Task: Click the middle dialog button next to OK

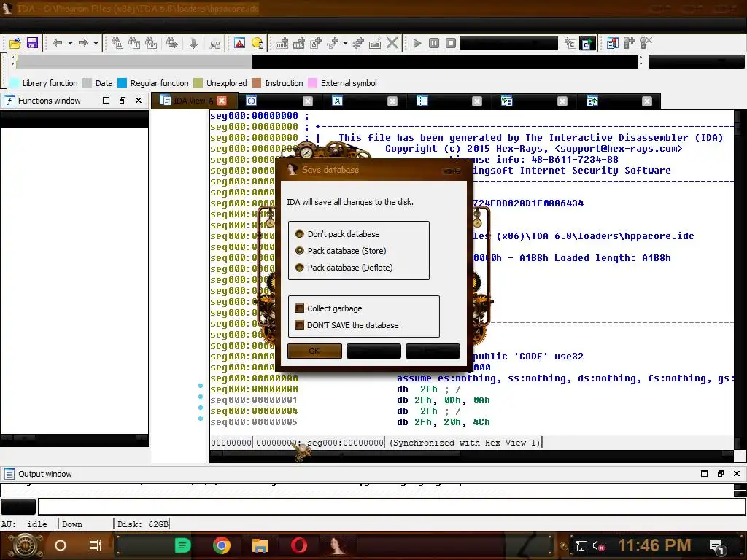Action: tap(373, 351)
